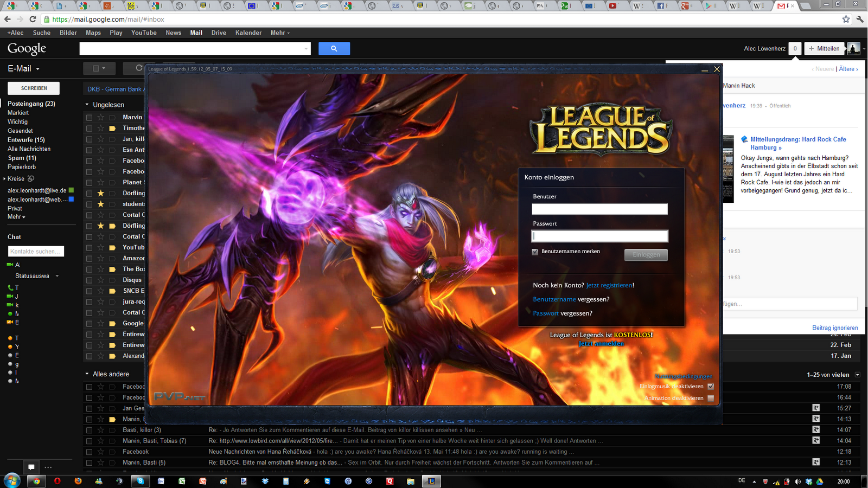
Task: Open the Chrome wrench settings menu
Action: 860,19
